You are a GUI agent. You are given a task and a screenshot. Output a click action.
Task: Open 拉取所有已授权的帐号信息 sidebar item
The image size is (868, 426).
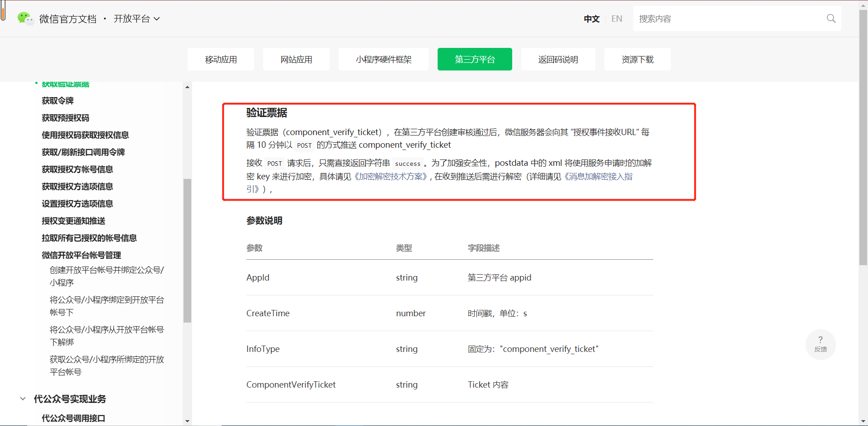(89, 238)
